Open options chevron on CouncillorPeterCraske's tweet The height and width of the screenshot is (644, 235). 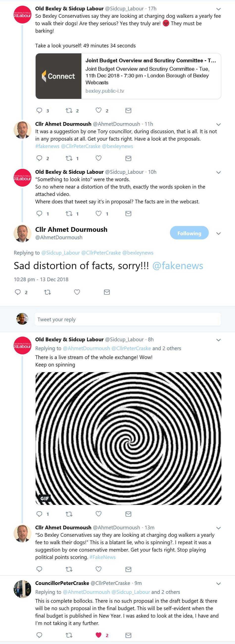point(218,584)
